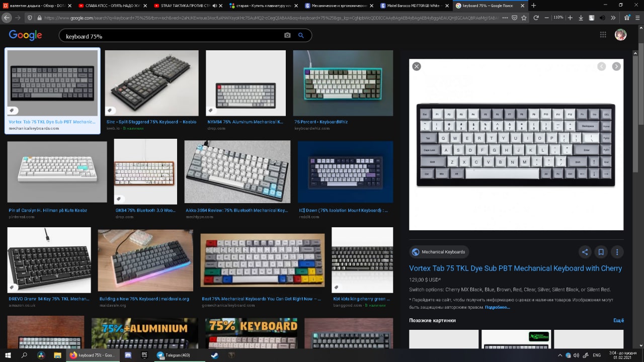Viewport: 644px width, 362px height.
Task: Search by image using the camera icon
Action: point(287,36)
